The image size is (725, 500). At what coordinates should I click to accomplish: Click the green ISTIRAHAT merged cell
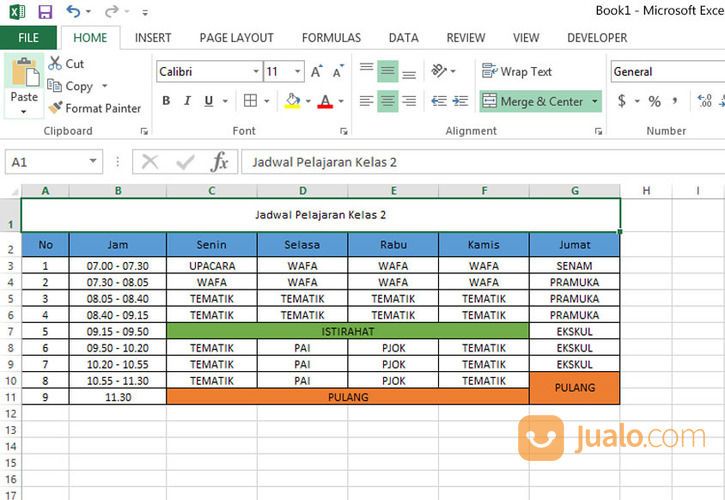click(347, 331)
